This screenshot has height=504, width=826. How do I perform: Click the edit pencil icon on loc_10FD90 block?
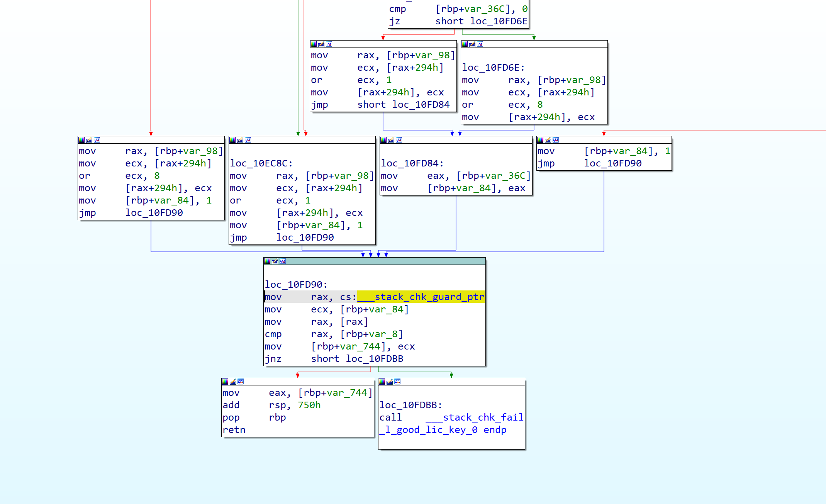[275, 261]
